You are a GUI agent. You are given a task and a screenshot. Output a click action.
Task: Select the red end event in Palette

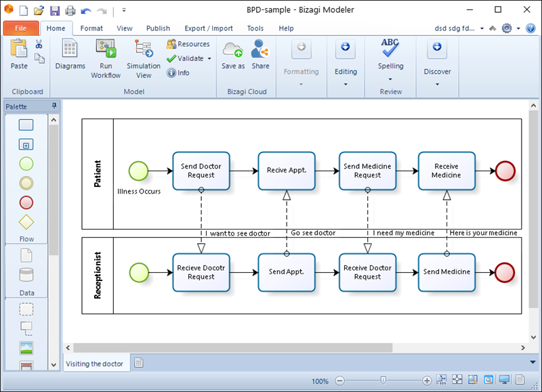[x=26, y=202]
